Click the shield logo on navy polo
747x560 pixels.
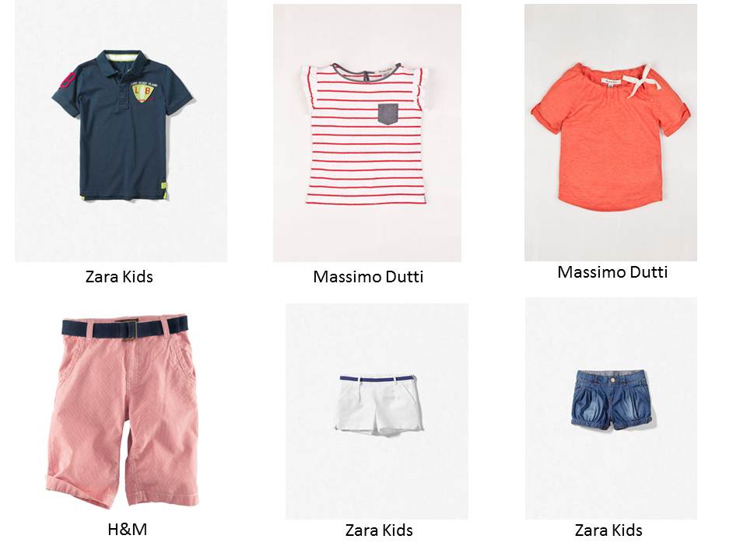[143, 91]
